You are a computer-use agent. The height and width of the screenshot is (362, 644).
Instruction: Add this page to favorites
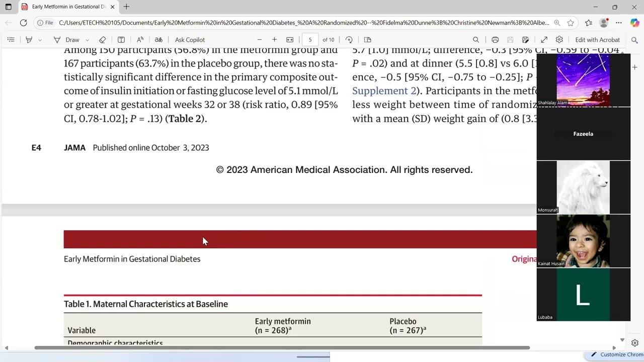(571, 23)
